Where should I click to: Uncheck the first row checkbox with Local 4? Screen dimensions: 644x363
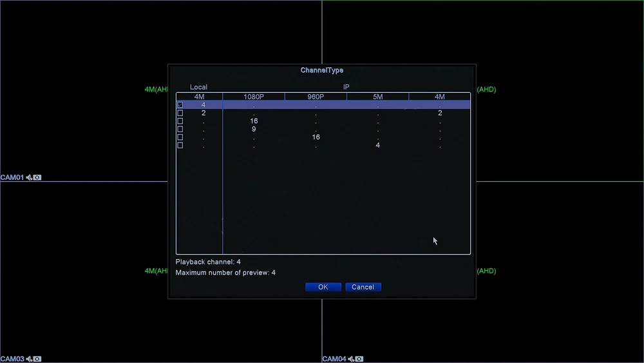tap(180, 105)
